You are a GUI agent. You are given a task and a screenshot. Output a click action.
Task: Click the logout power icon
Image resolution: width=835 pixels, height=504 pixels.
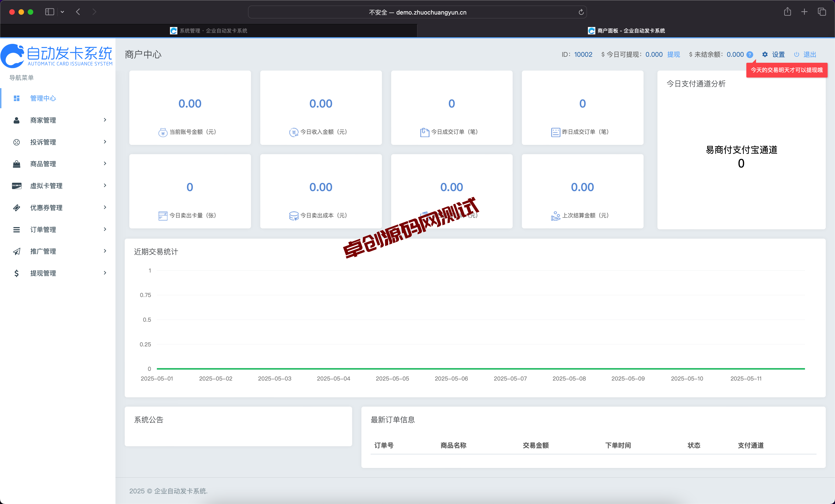(797, 54)
